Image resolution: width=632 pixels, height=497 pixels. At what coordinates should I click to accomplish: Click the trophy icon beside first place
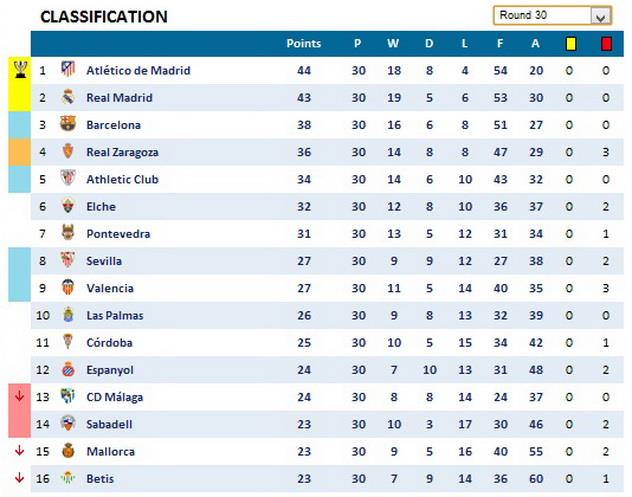[x=19, y=69]
